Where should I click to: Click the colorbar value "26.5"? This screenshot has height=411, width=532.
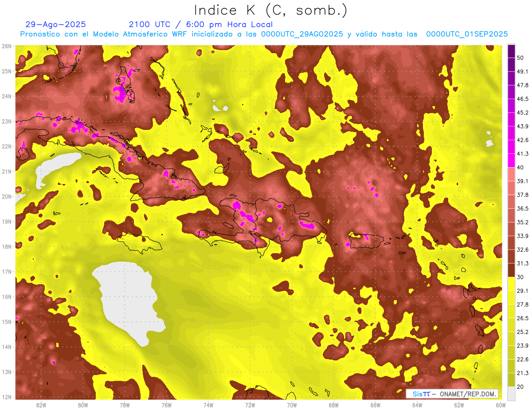[x=522, y=318]
